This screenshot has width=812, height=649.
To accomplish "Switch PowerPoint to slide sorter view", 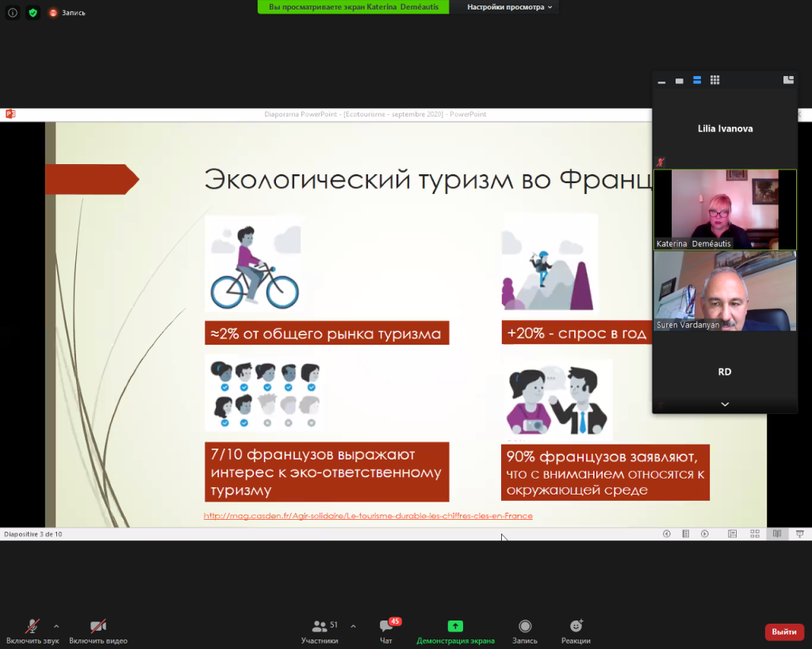I will pos(755,534).
